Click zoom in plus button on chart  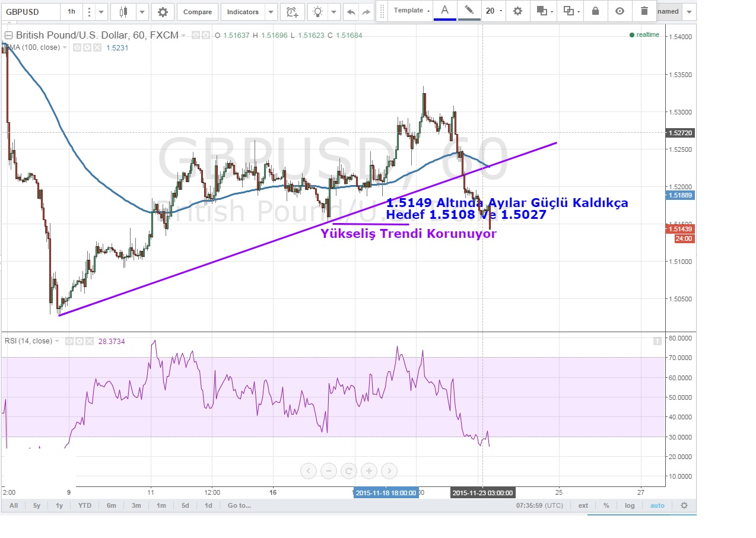pyautogui.click(x=369, y=471)
